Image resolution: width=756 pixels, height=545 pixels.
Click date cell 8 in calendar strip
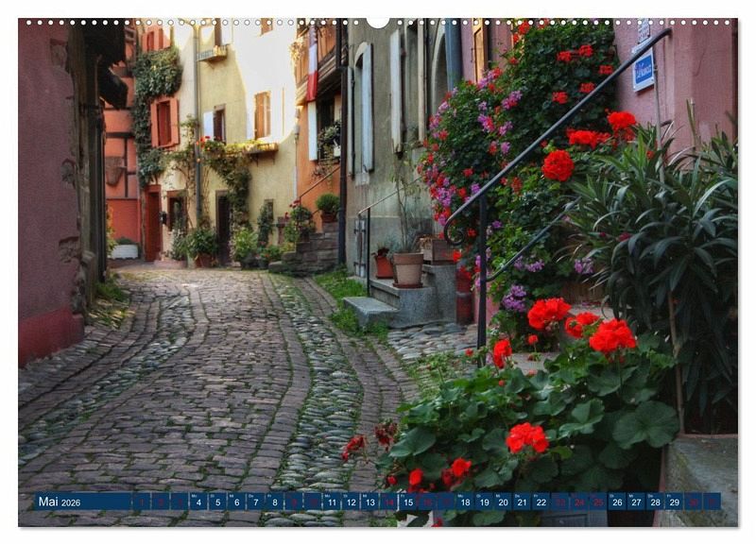[x=275, y=502]
